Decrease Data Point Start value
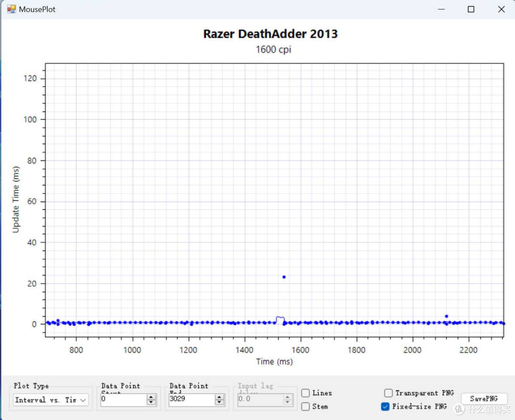Image resolution: width=515 pixels, height=420 pixels. pos(151,402)
